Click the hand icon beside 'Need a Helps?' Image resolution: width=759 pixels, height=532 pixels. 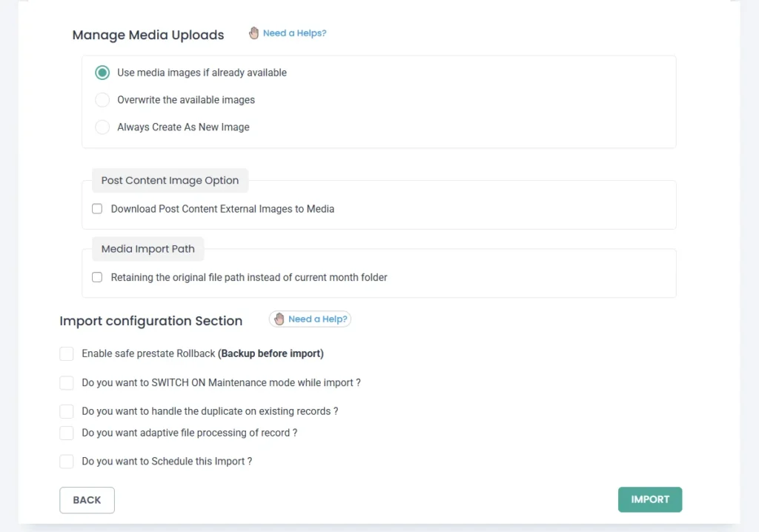tap(253, 33)
